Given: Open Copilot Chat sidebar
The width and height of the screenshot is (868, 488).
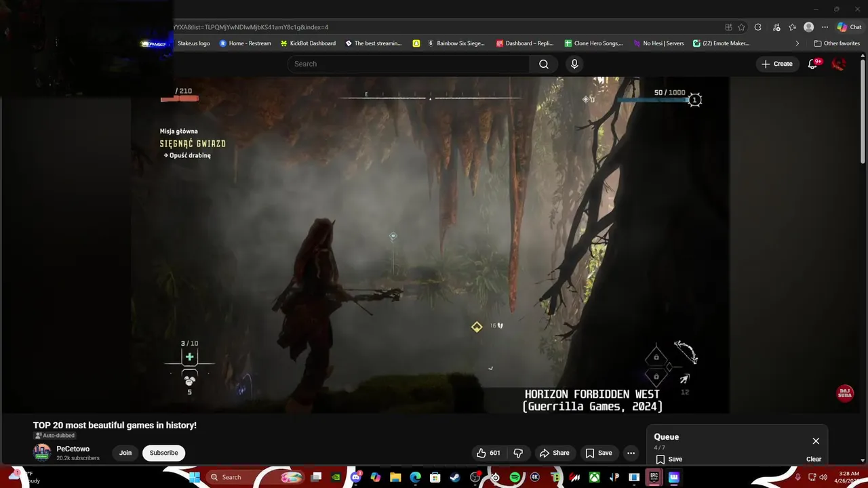Looking at the screenshot, I should click(849, 27).
